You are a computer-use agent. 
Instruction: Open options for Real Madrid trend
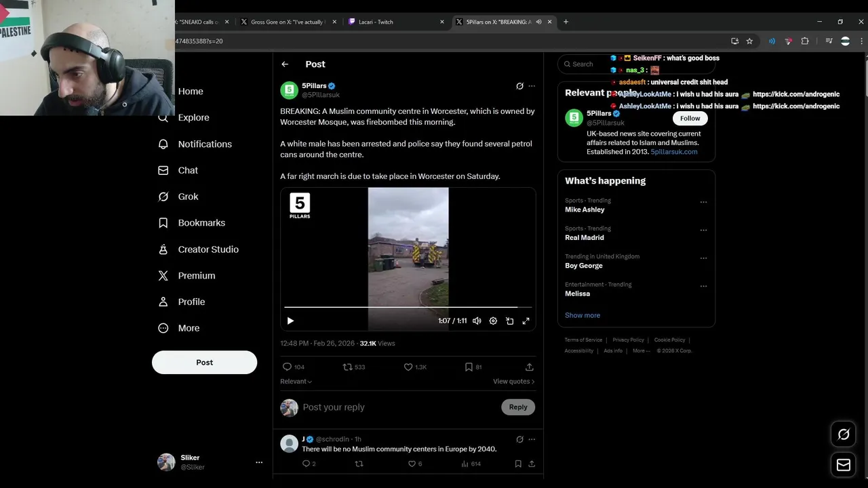click(703, 230)
